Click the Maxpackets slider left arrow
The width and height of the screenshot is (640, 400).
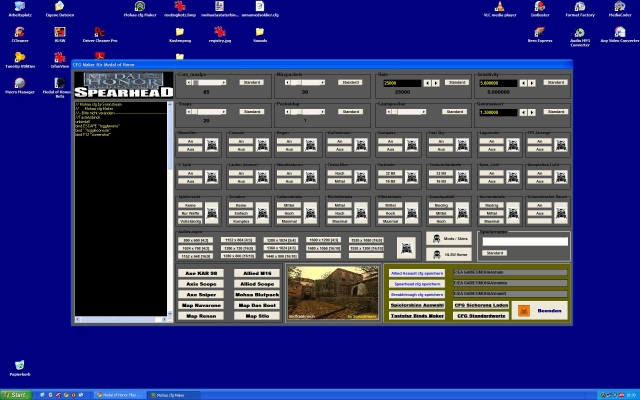288,82
